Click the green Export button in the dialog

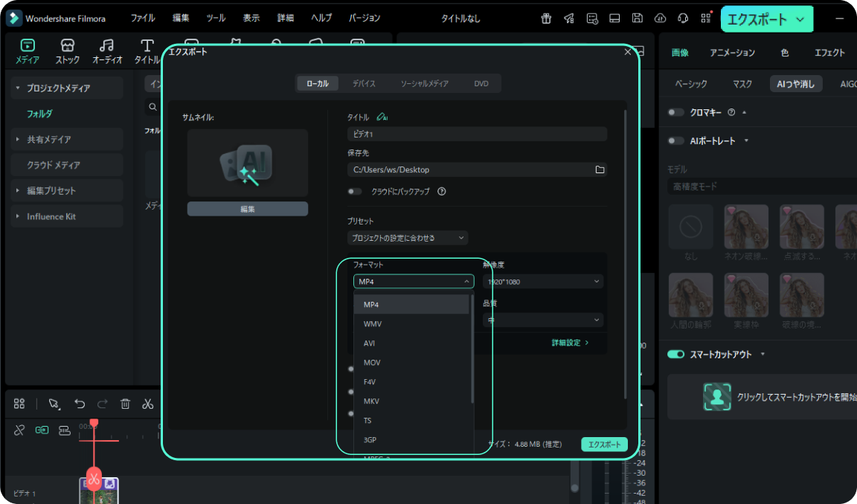pos(603,445)
